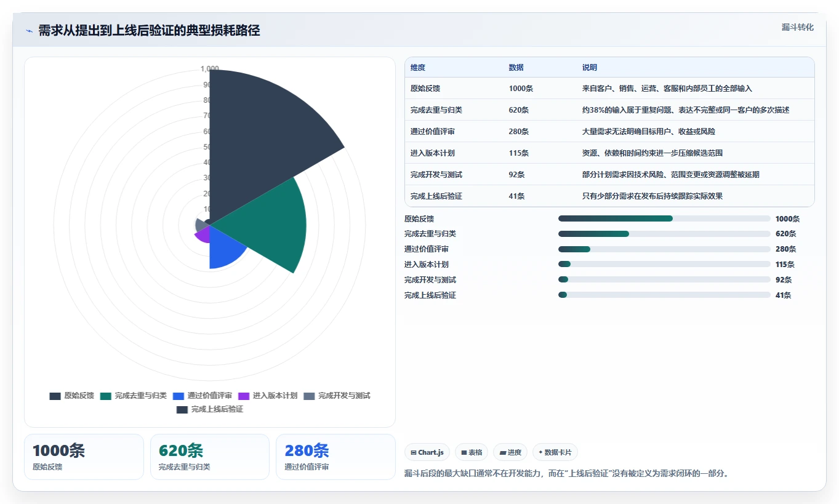Select the 原始反馈 table row cell
Viewport: 839px width, 504px height.
click(425, 89)
